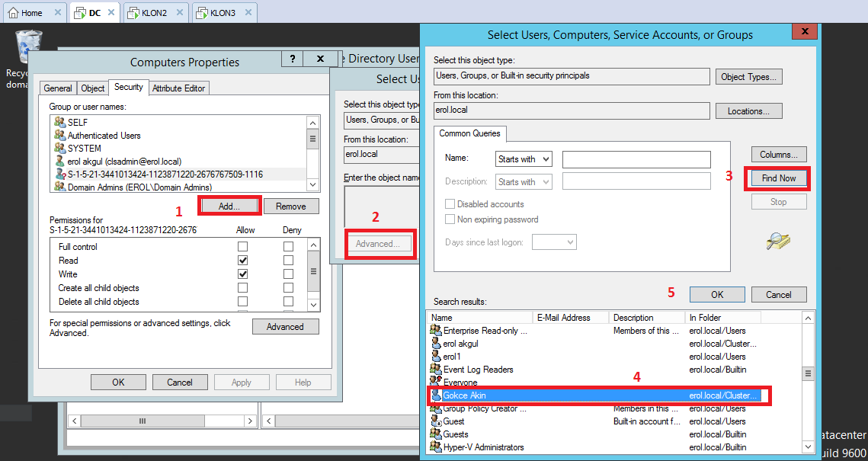Click the SYSTEM group icon in list

(60, 149)
